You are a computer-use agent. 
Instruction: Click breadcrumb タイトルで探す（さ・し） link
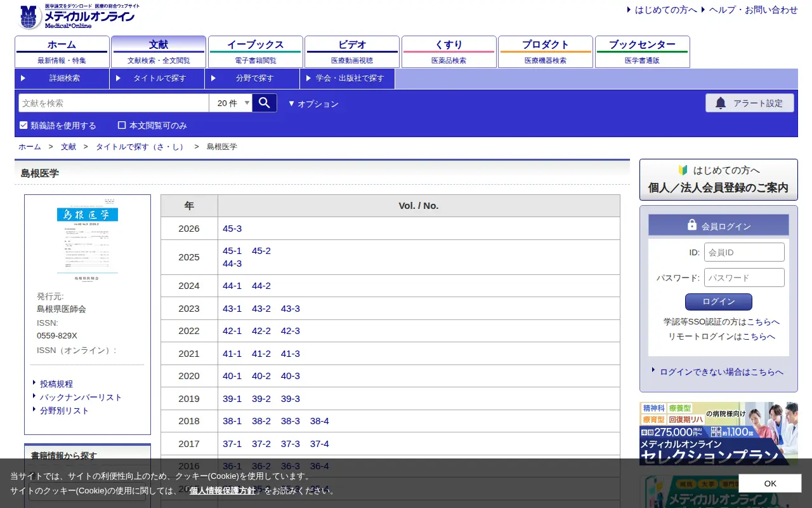141,147
